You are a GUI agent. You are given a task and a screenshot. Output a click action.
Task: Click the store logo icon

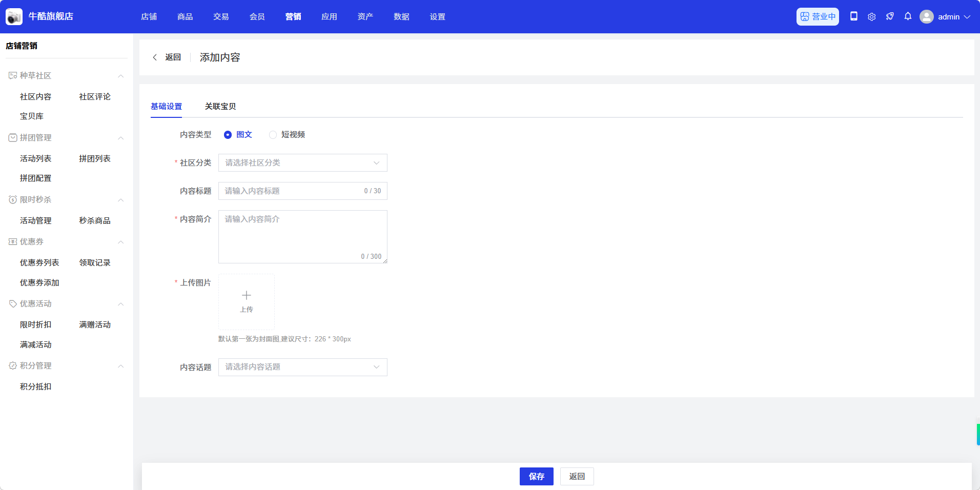click(x=14, y=16)
